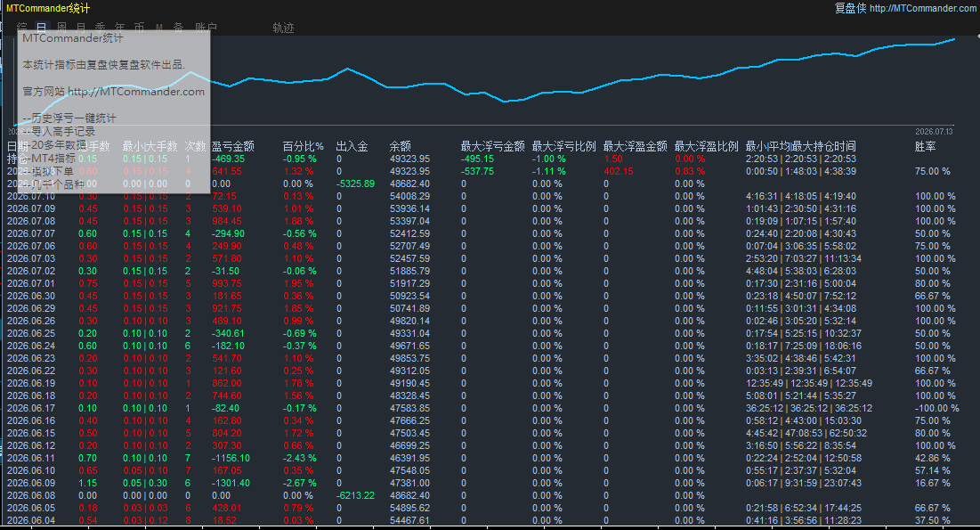980x530 pixels.
Task: Click the 胜率 column header
Action: [925, 146]
